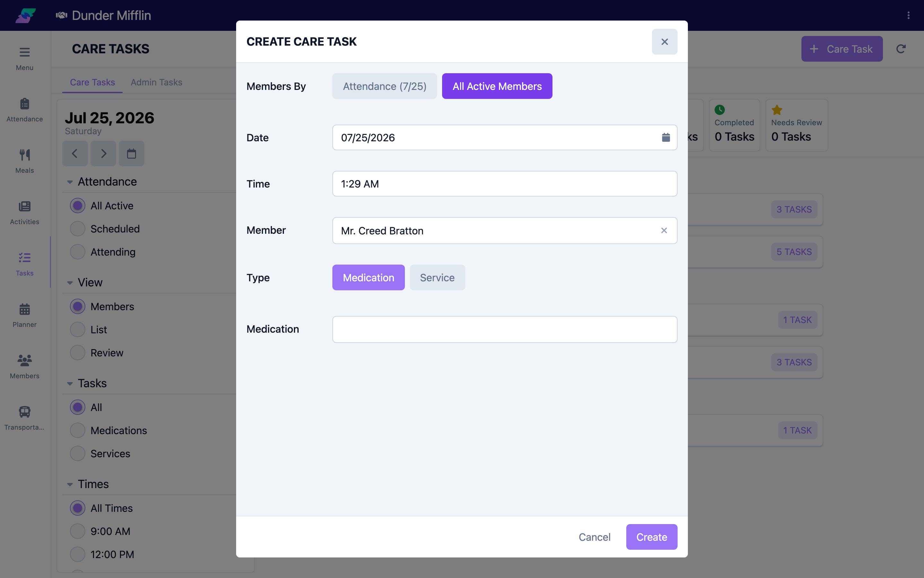The height and width of the screenshot is (578, 924).
Task: Close the Create Care Task dialog
Action: point(664,42)
